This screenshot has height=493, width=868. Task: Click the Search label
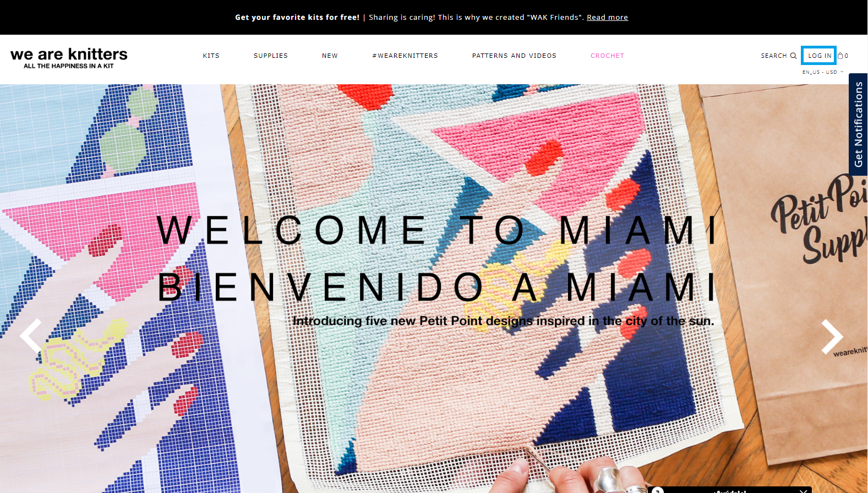[x=774, y=56]
